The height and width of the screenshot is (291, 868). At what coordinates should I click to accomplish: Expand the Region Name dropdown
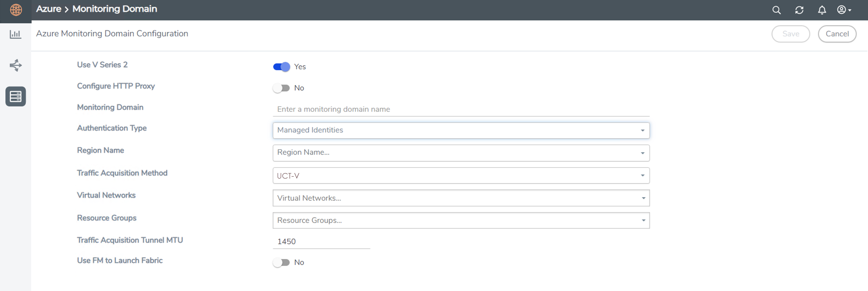click(x=461, y=153)
